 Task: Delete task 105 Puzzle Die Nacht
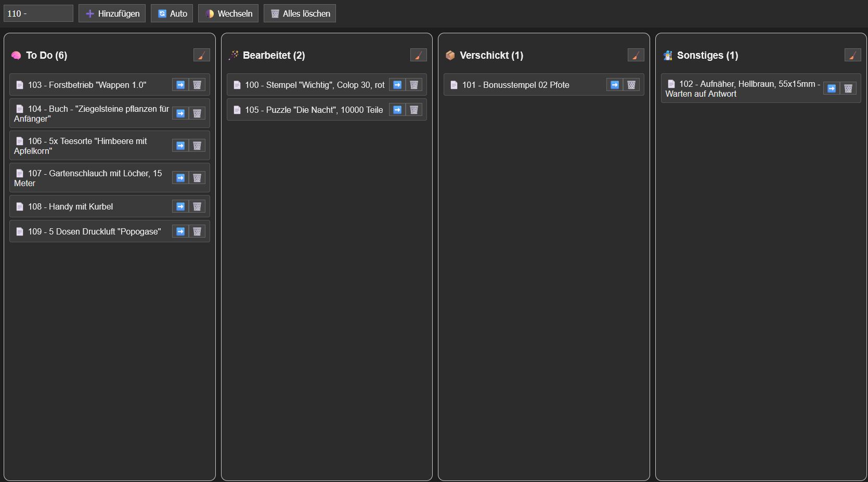414,110
